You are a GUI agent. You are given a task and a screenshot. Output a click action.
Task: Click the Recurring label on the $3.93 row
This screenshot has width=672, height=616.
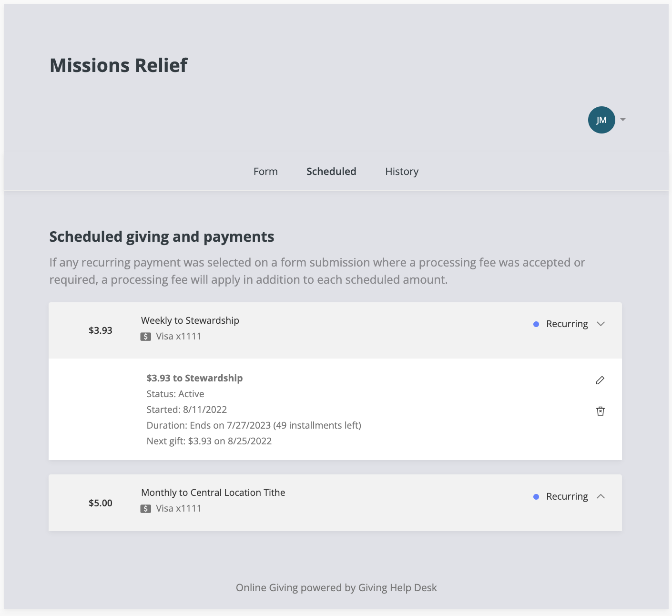coord(567,324)
